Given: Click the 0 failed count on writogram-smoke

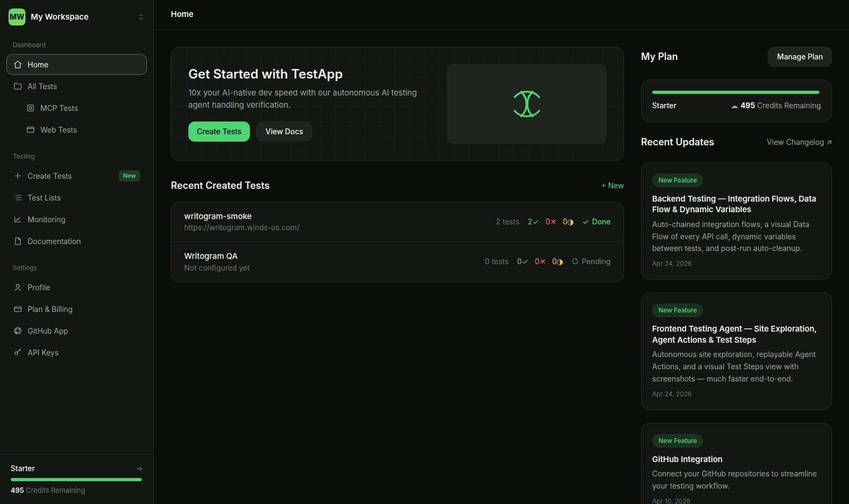Looking at the screenshot, I should pyautogui.click(x=551, y=222).
